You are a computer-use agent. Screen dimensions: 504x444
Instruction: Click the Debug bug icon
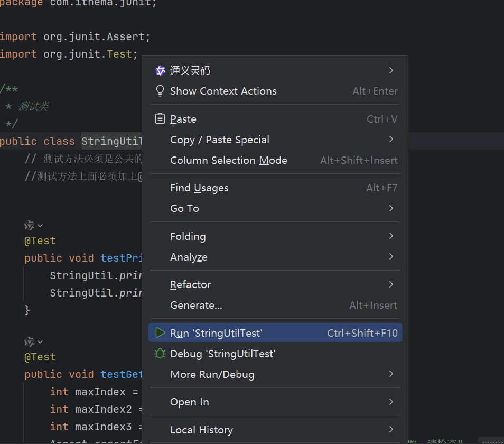click(160, 354)
